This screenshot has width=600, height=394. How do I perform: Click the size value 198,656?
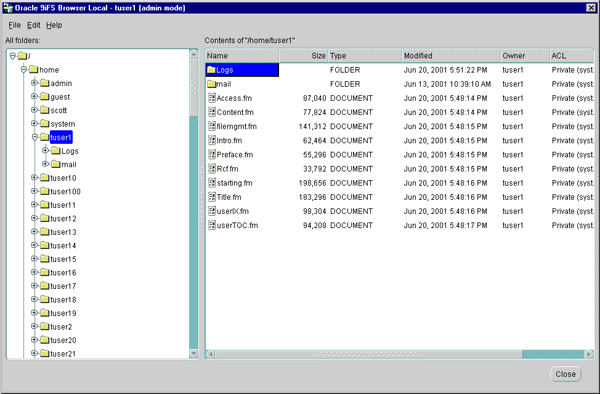pyautogui.click(x=312, y=183)
